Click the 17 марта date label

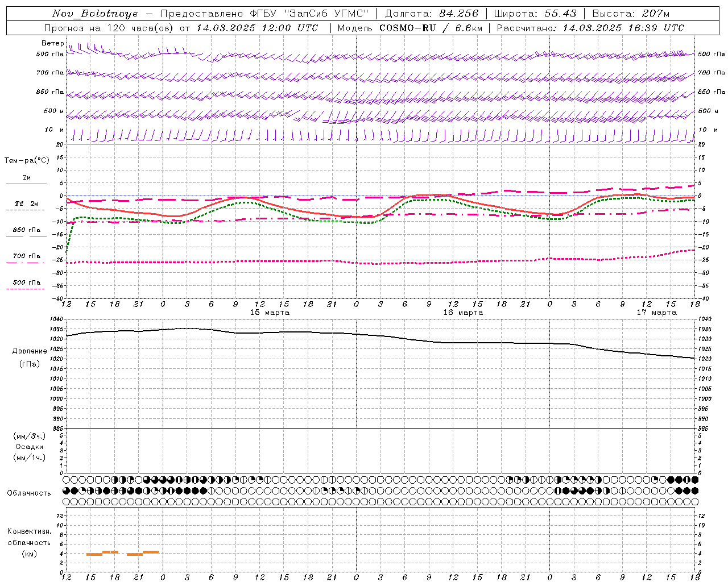click(x=656, y=313)
